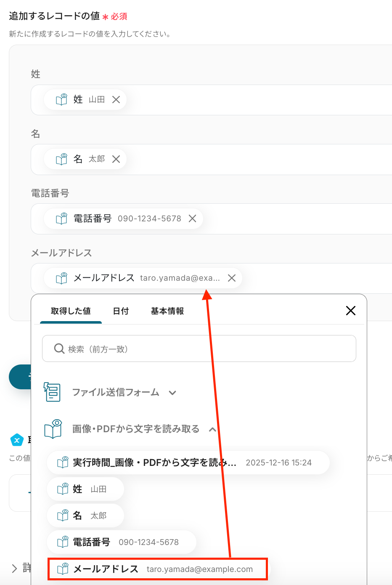Close the value picker popup
This screenshot has width=392, height=585.
pos(351,311)
